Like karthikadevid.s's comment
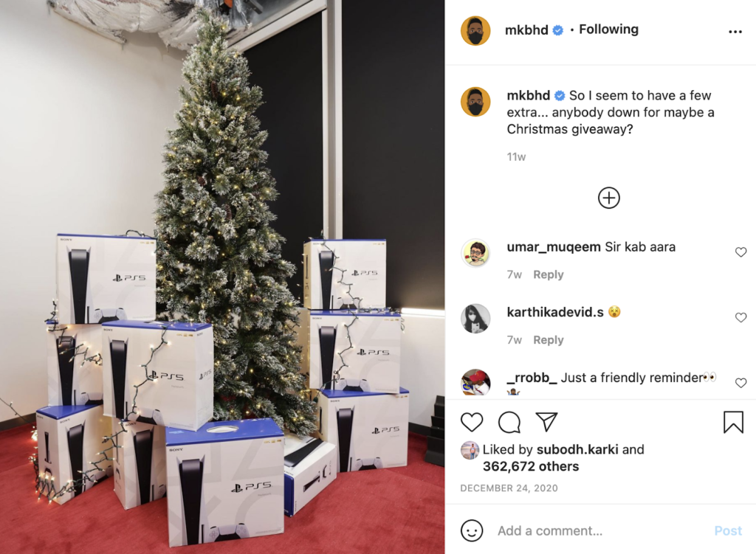The image size is (756, 554). (x=740, y=317)
